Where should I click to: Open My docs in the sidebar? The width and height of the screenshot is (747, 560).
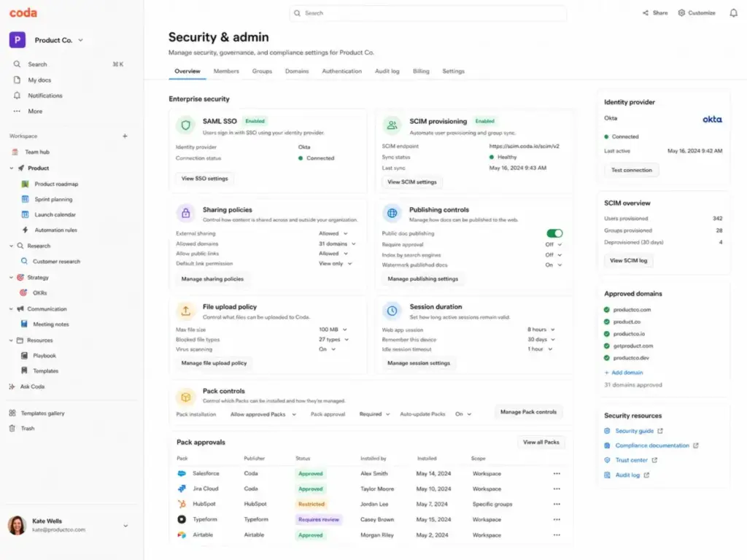click(x=39, y=80)
